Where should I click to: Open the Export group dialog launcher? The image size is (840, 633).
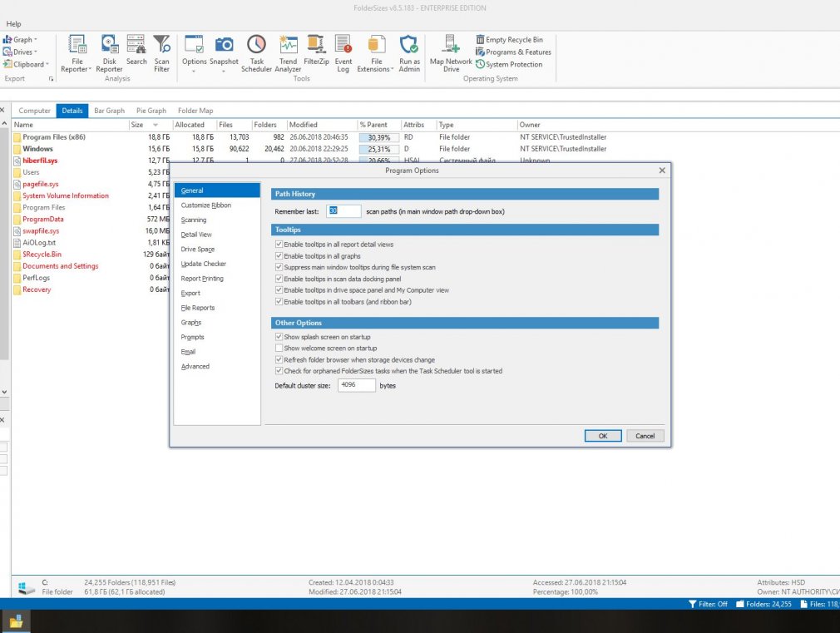pos(52,79)
